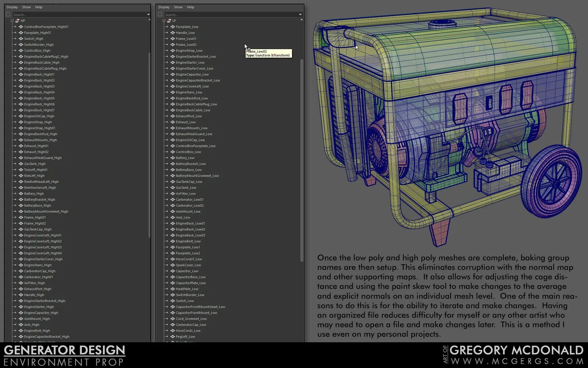This screenshot has width=588, height=368.
Task: Open the Display menu in the LP outliner
Action: [164, 7]
